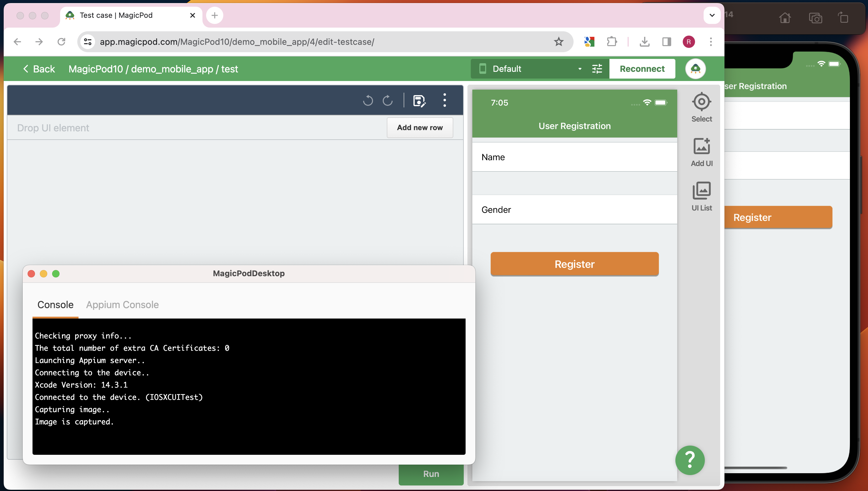Maximize the MagicPodDesktop window with green button
This screenshot has width=868, height=491.
point(56,273)
